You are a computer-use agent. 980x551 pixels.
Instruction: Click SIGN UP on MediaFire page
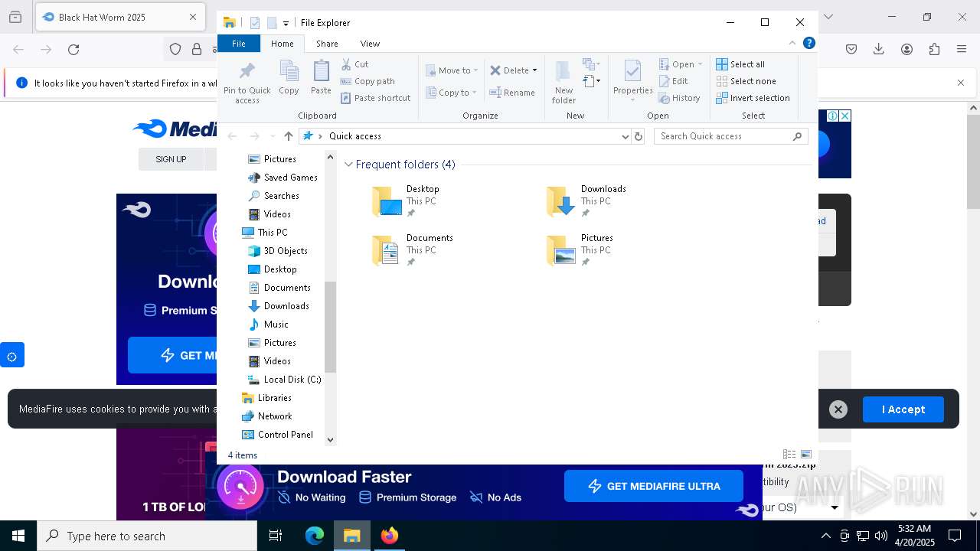coord(171,159)
